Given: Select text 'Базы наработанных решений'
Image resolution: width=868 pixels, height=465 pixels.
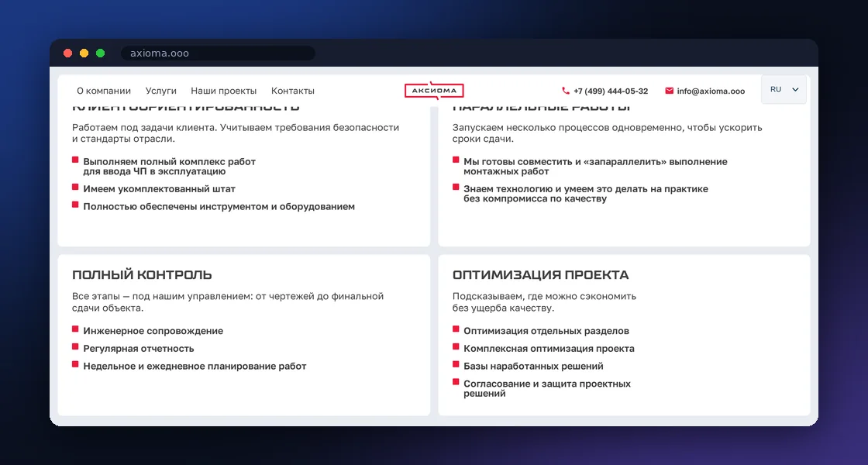Looking at the screenshot, I should pos(534,367).
